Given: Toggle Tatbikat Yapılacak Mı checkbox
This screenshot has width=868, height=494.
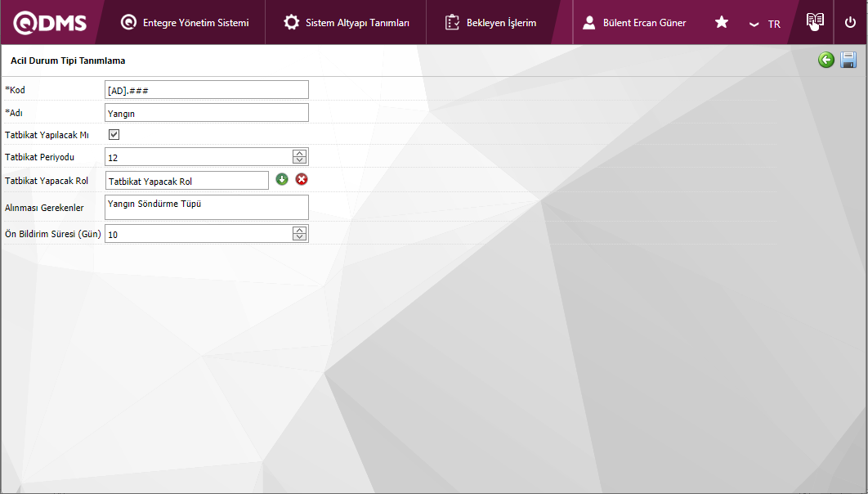Looking at the screenshot, I should click(x=114, y=135).
